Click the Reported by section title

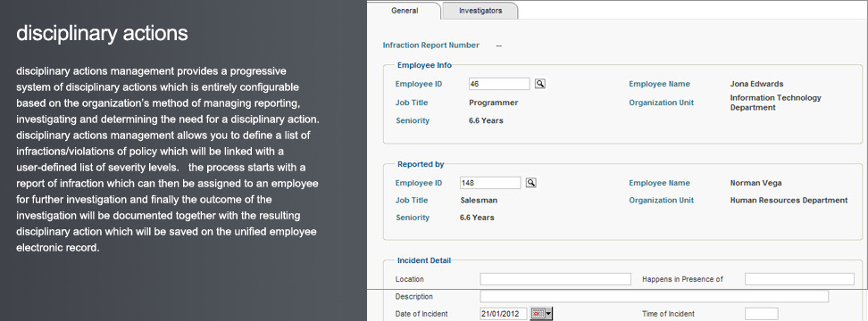[x=421, y=164]
